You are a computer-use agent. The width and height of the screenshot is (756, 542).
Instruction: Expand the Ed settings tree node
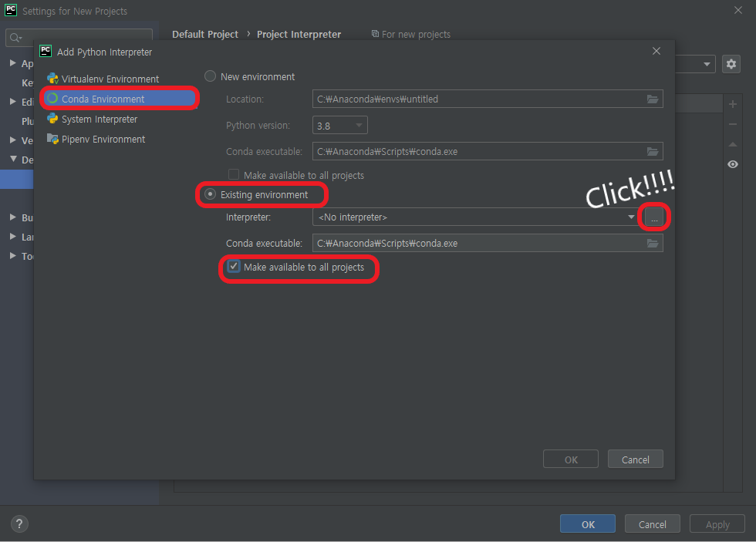point(13,102)
